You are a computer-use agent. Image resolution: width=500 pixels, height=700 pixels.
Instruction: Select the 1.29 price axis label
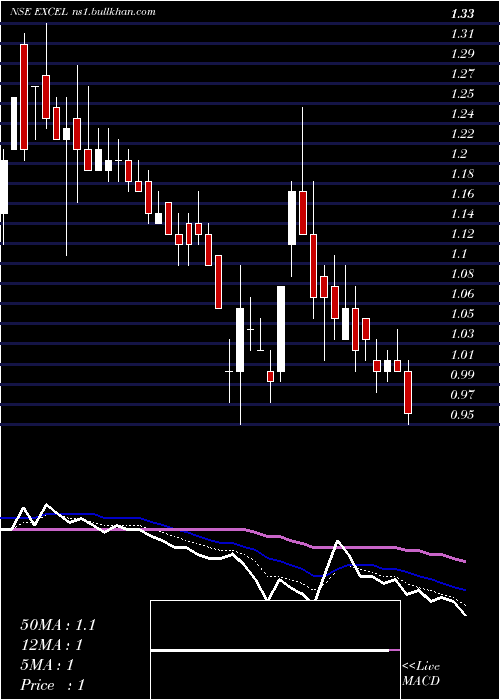(462, 54)
